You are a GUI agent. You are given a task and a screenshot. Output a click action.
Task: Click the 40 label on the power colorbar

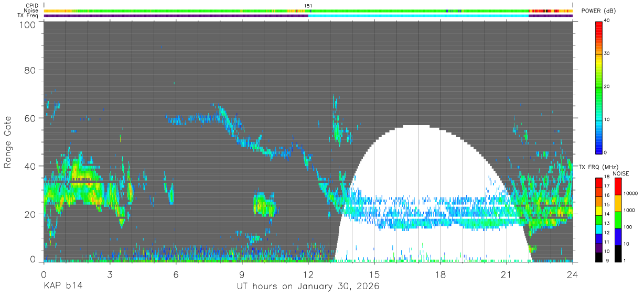tap(608, 20)
